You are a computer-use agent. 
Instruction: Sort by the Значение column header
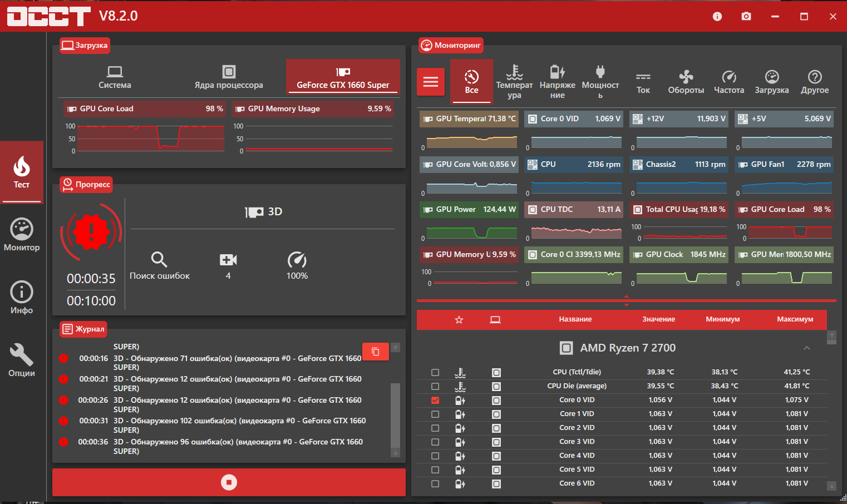point(659,319)
